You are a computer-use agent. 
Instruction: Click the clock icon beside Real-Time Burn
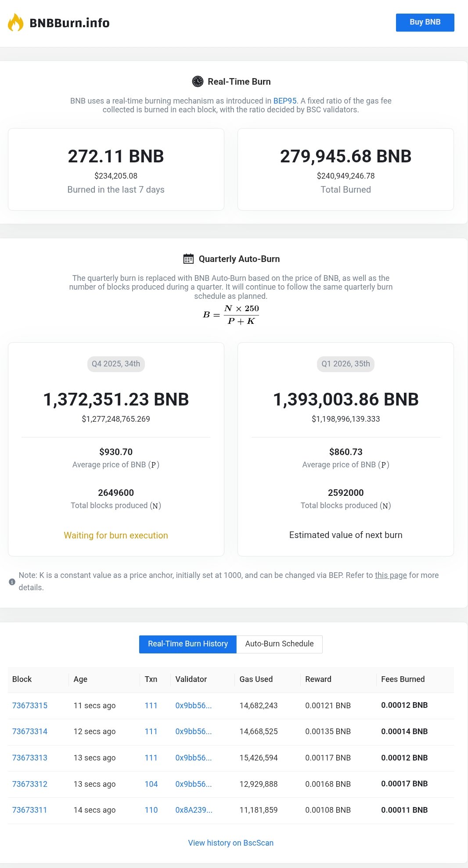point(198,82)
